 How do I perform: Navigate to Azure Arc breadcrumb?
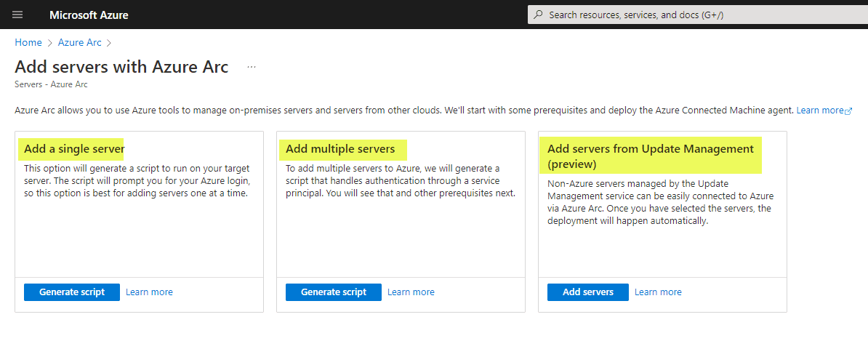[x=80, y=42]
